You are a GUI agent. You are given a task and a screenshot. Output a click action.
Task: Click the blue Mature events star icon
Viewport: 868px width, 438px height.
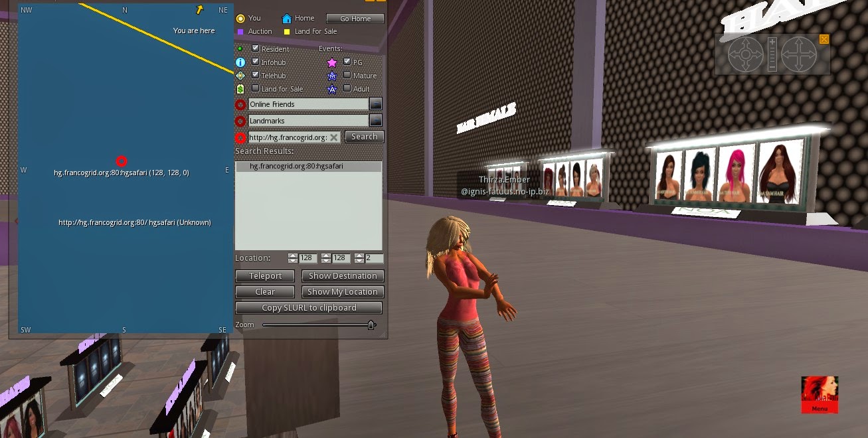click(x=332, y=76)
